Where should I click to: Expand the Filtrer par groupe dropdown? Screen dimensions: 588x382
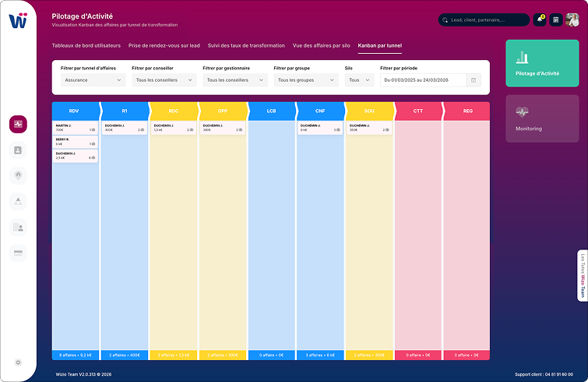(x=305, y=80)
